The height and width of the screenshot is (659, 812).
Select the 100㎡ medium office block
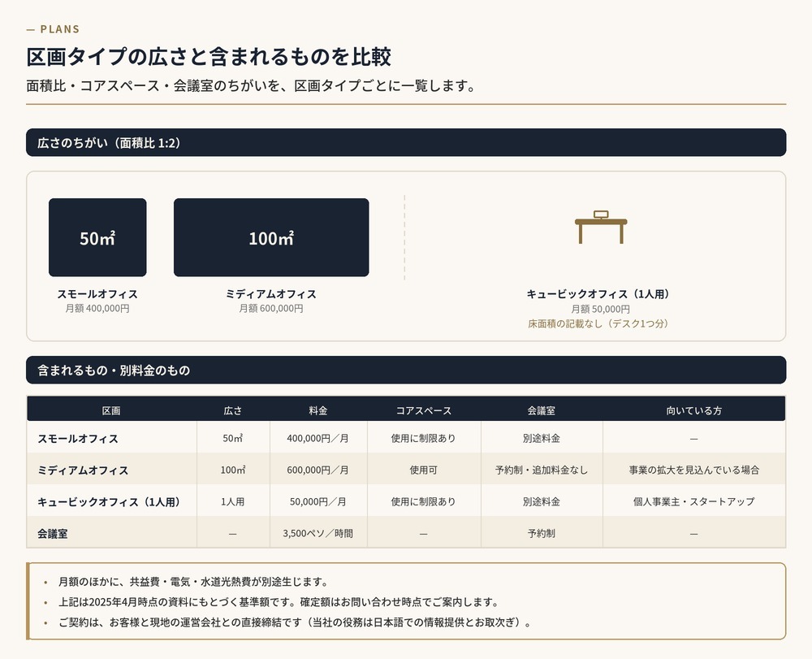pos(271,237)
